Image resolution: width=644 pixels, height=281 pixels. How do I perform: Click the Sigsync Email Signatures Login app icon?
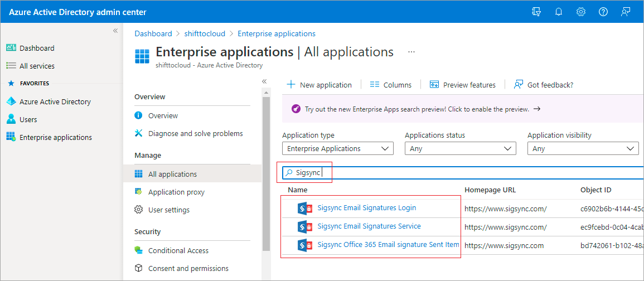point(304,208)
